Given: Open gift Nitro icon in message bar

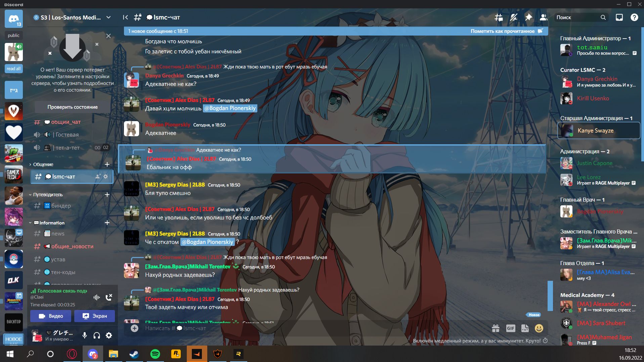Looking at the screenshot, I should [496, 328].
